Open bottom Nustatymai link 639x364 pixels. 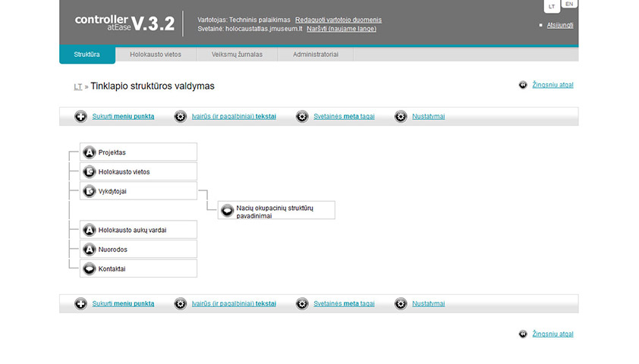coord(428,304)
